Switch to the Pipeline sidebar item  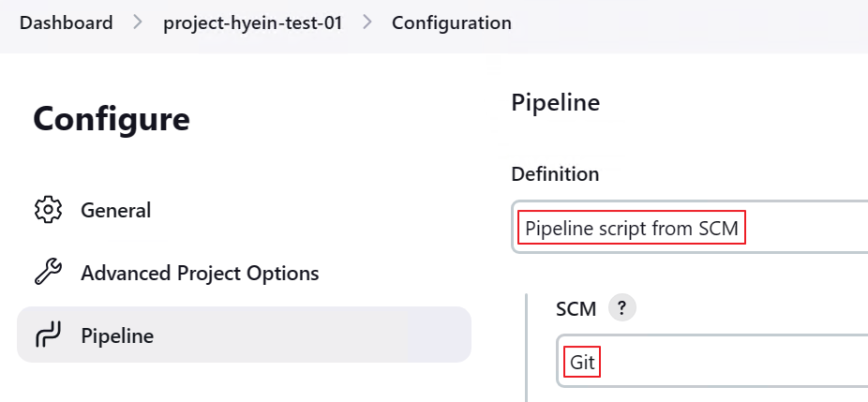117,335
